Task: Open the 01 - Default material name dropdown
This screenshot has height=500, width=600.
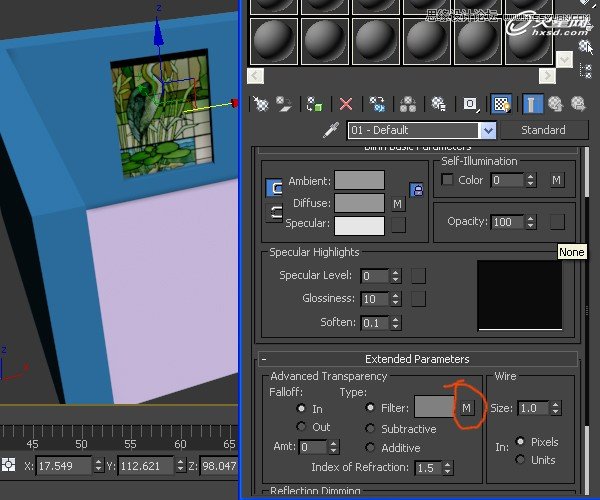Action: [x=488, y=130]
